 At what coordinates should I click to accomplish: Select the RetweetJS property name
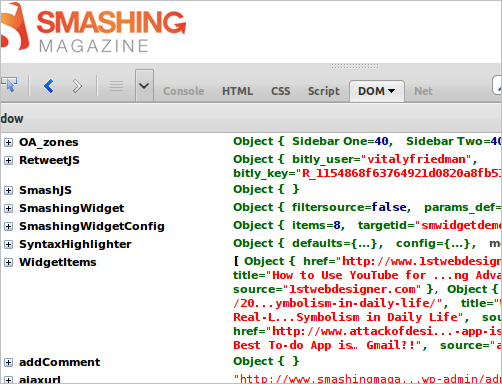point(49,160)
